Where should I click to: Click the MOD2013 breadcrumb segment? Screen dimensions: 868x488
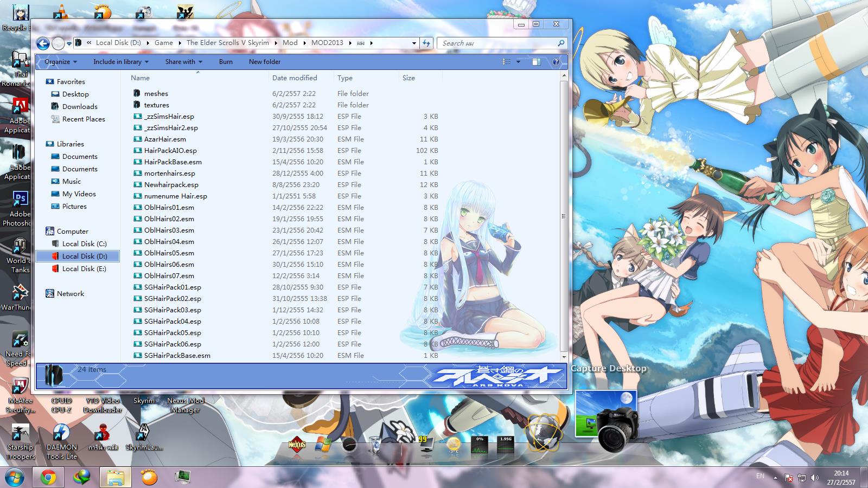tap(327, 43)
